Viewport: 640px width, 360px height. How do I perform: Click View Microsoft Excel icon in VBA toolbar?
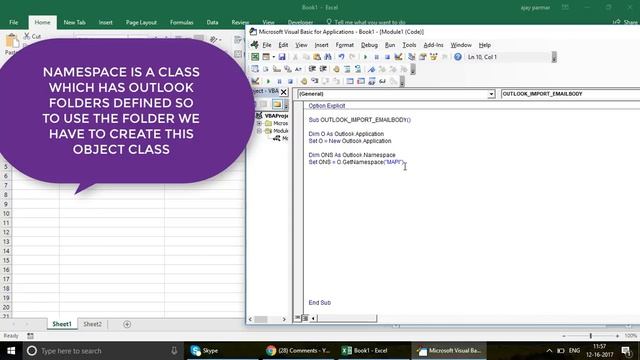point(255,57)
